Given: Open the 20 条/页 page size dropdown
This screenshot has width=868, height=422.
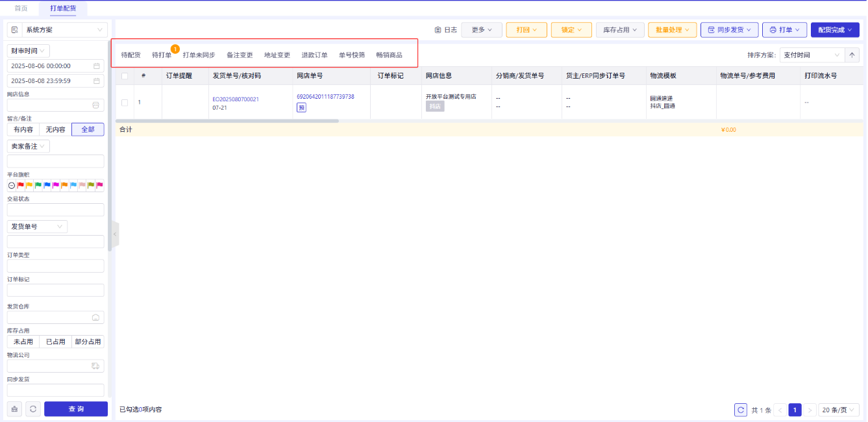Looking at the screenshot, I should (x=839, y=410).
